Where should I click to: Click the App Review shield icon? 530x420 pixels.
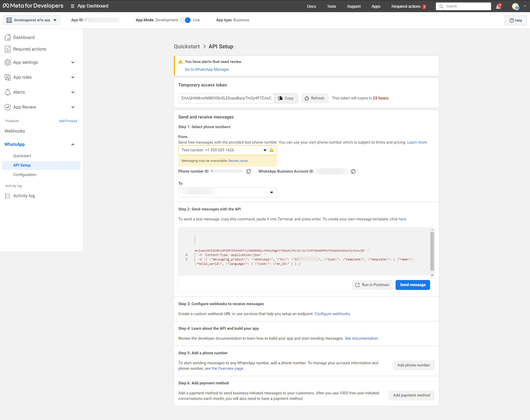[x=8, y=107]
